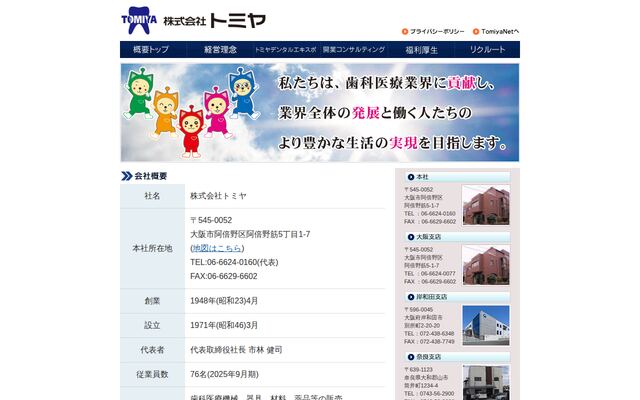This screenshot has height=400, width=640.
Task: Click the 地図はこちら map link
Action: coord(217,248)
